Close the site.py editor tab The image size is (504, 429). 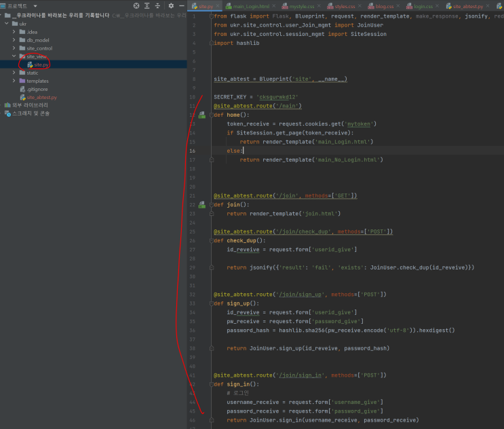pos(217,6)
